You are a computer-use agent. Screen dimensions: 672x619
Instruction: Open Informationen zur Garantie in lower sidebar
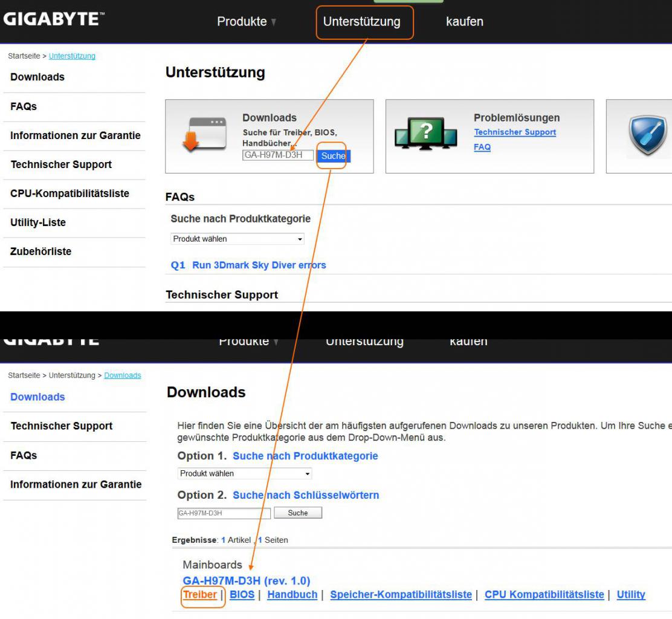click(x=76, y=484)
